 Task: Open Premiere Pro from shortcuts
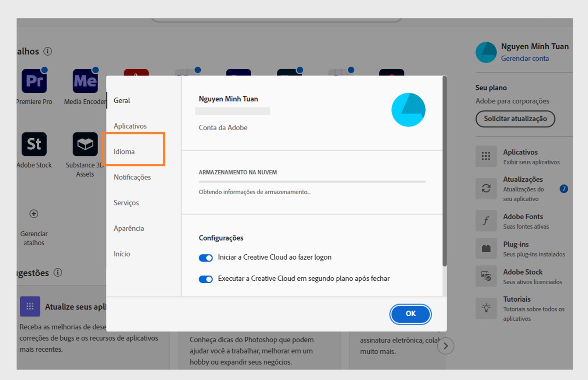tap(34, 81)
